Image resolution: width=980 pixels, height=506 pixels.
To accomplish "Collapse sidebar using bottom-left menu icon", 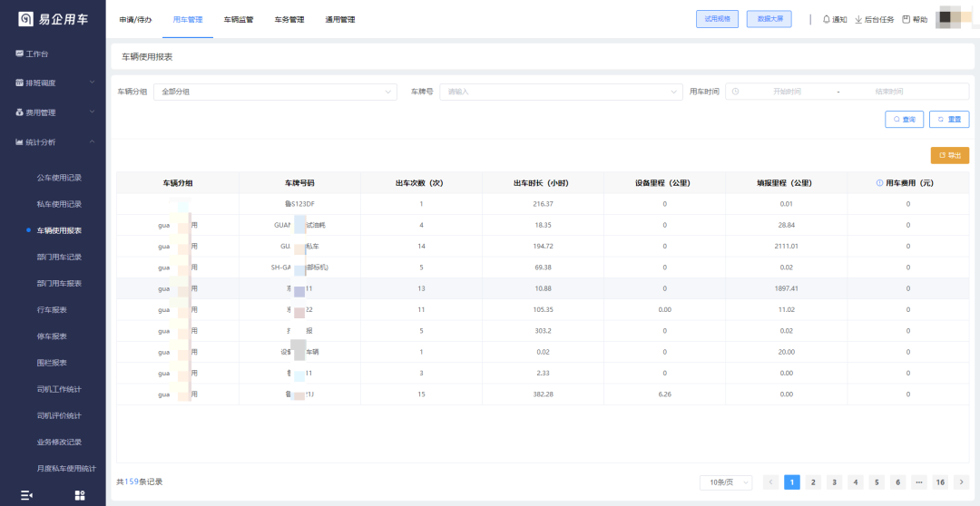I will (26, 495).
